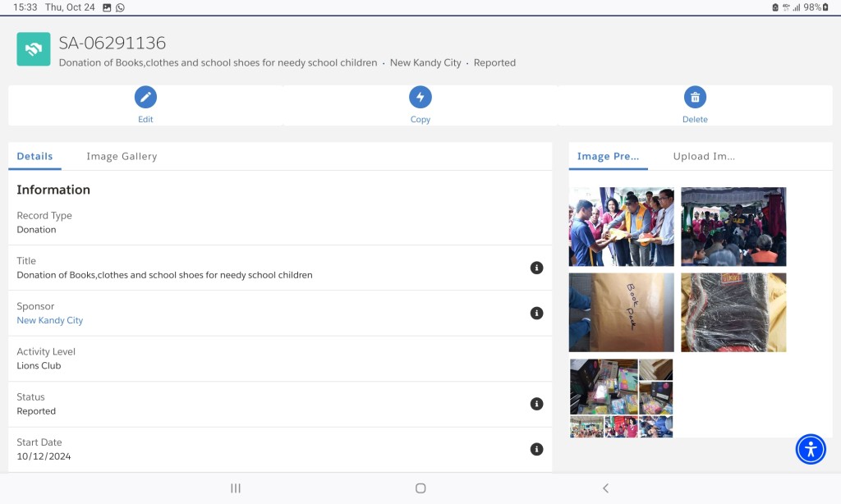Show info tooltip for Start Date field
Screen dimensions: 841x504
coord(536,449)
